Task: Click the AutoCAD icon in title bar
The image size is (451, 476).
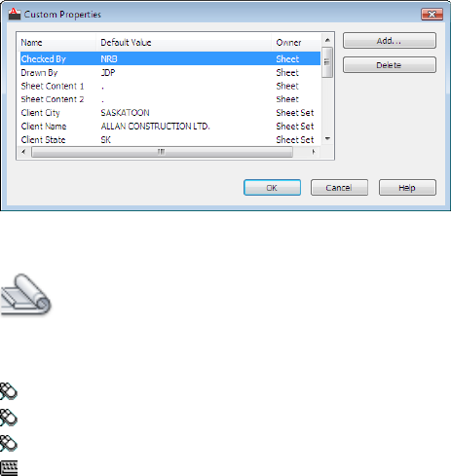Action: [x=14, y=14]
